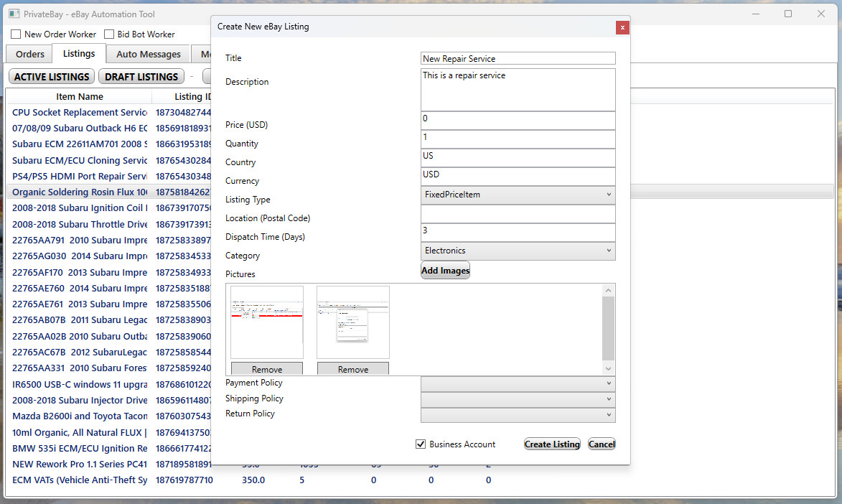
Task: Remove the first uploaded picture
Action: click(x=267, y=369)
